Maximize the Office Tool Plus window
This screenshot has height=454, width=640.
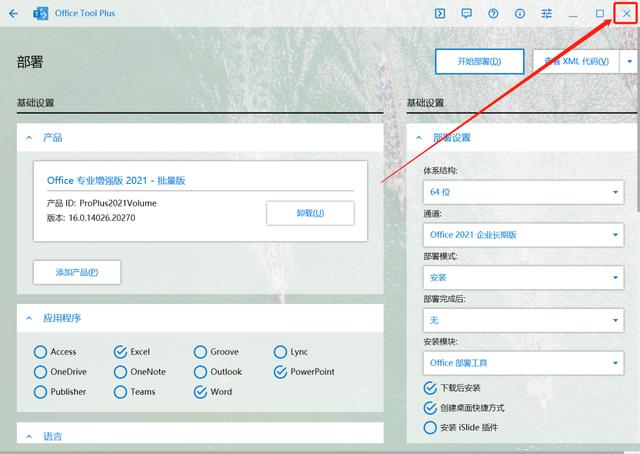[x=600, y=13]
